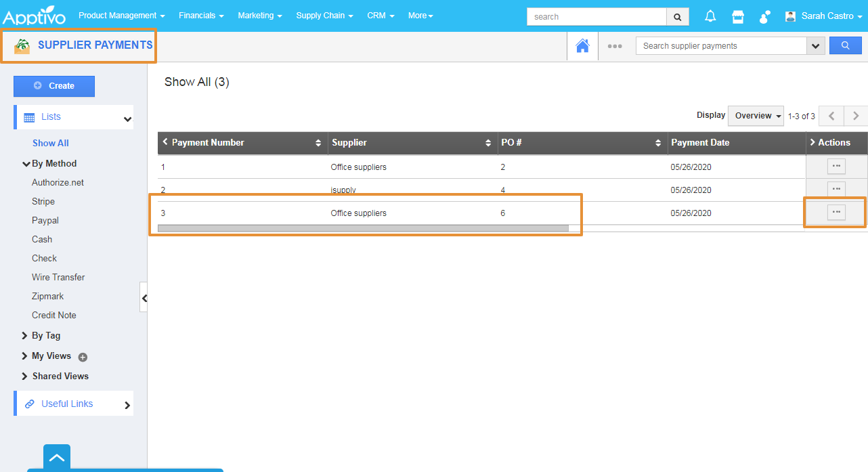This screenshot has height=472, width=868.
Task: Expand Useful Links section
Action: pyautogui.click(x=127, y=406)
